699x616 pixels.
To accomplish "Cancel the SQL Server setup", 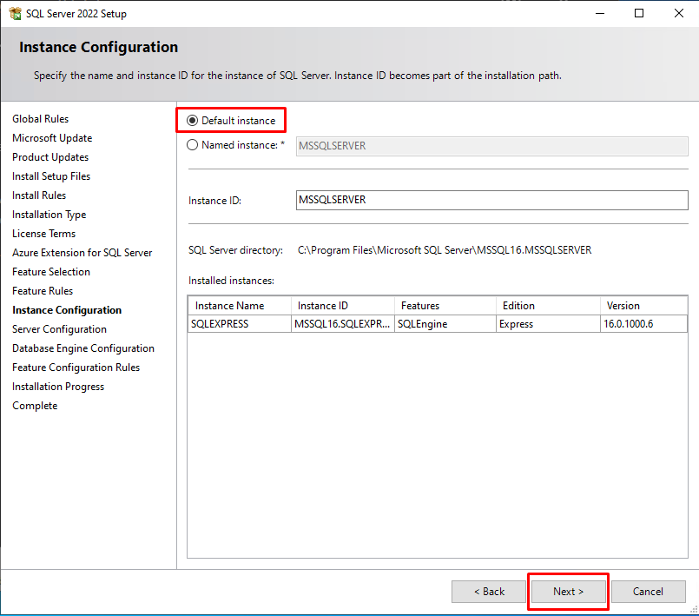I will tap(648, 592).
